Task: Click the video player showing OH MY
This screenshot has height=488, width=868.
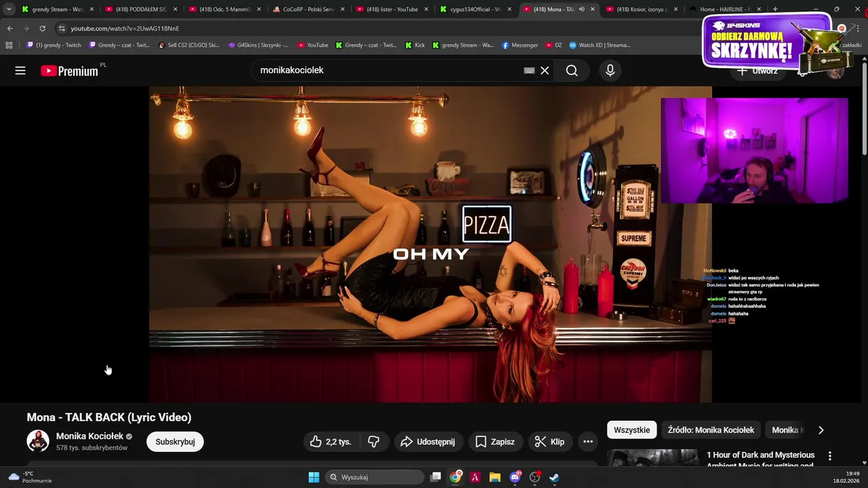Action: (x=431, y=244)
